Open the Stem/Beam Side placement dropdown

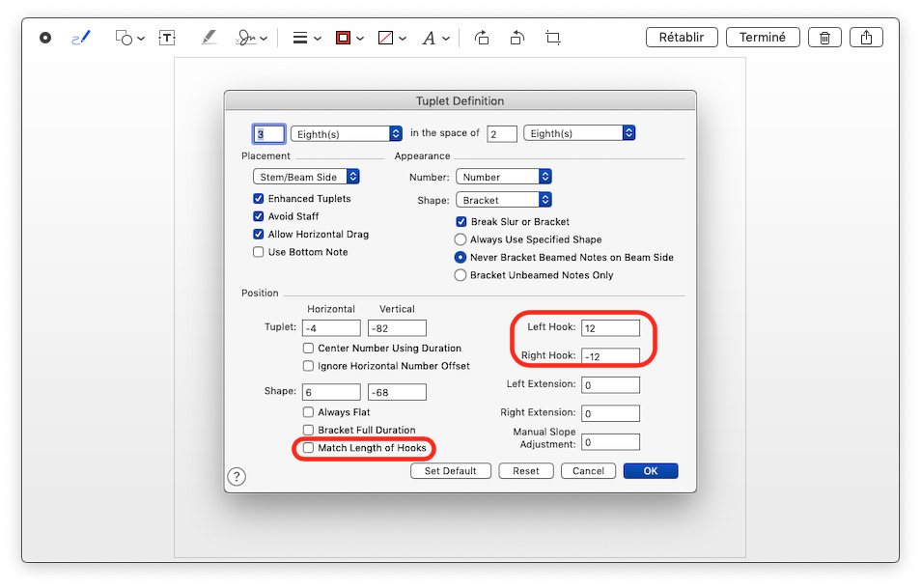pyautogui.click(x=306, y=177)
